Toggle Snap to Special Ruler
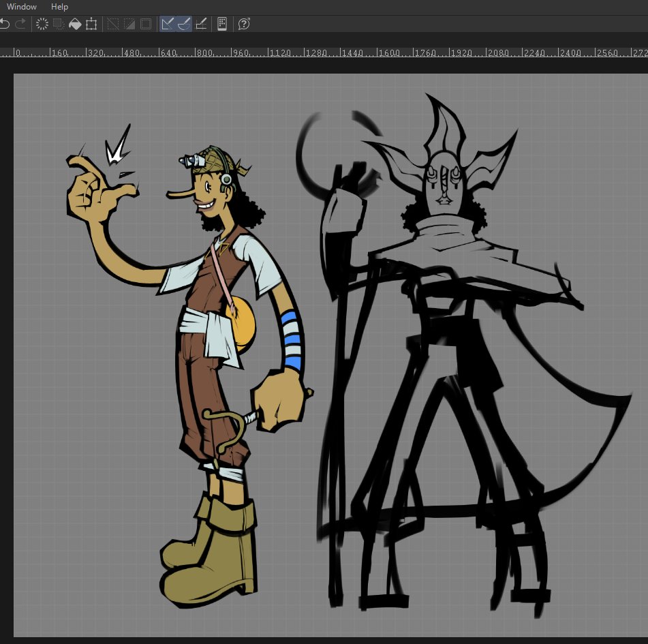This screenshot has width=648, height=644. point(184,24)
